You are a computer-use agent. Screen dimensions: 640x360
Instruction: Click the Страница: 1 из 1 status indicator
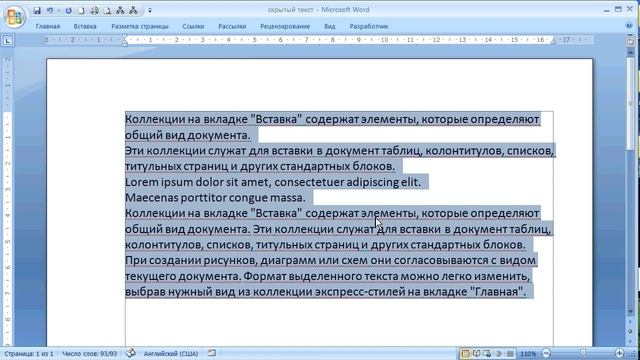29,353
